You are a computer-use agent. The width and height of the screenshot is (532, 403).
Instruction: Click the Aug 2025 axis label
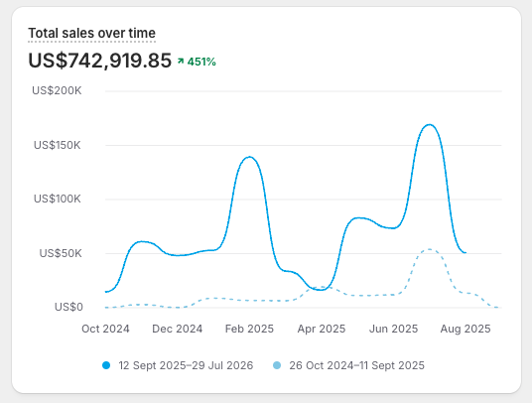[x=465, y=329]
